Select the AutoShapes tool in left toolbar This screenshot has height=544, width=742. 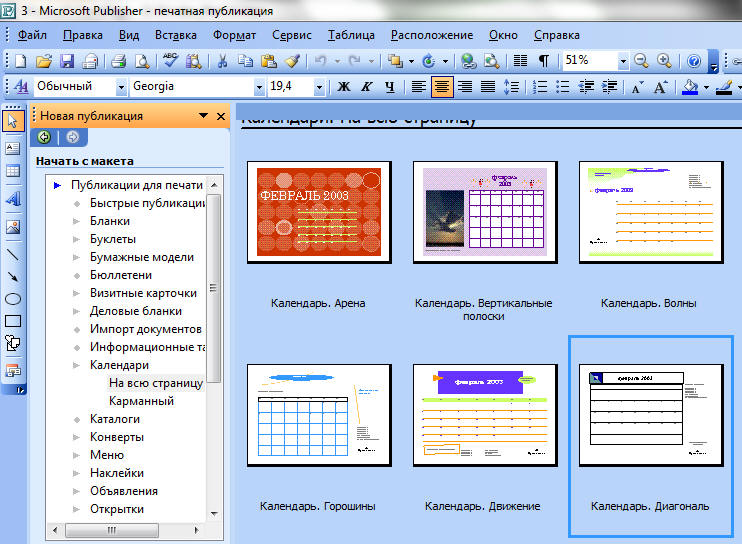[x=13, y=343]
